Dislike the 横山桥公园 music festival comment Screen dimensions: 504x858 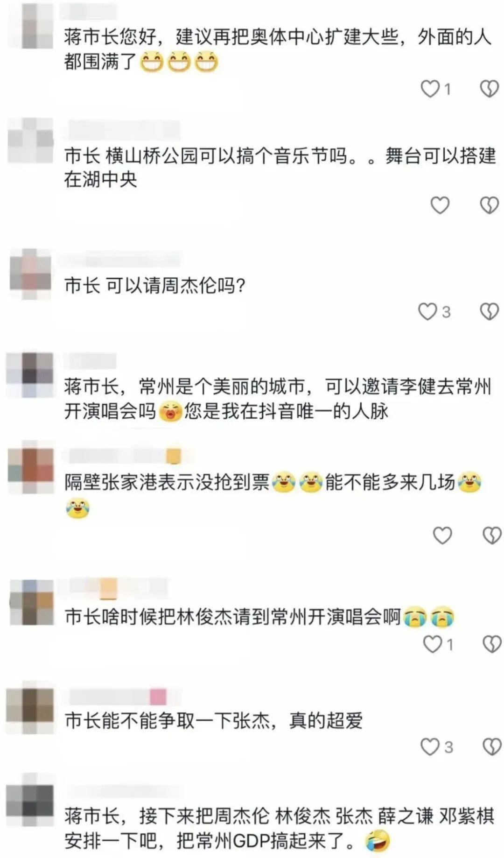[489, 205]
